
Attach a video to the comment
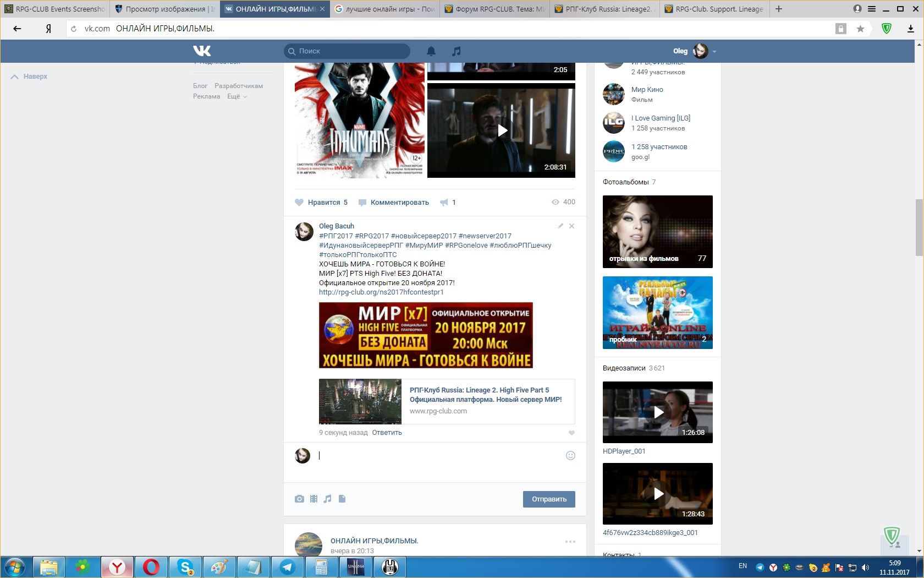(x=313, y=499)
